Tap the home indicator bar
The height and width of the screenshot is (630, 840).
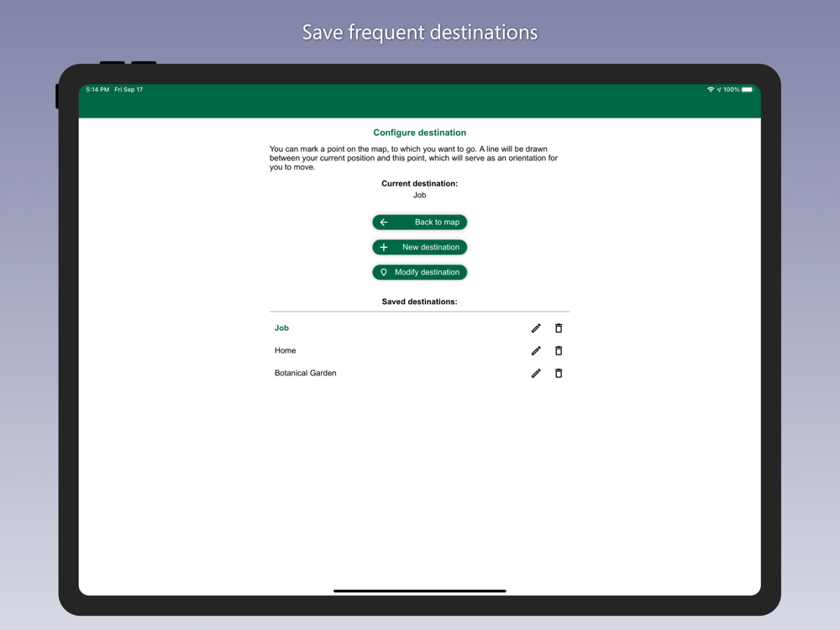tap(419, 591)
